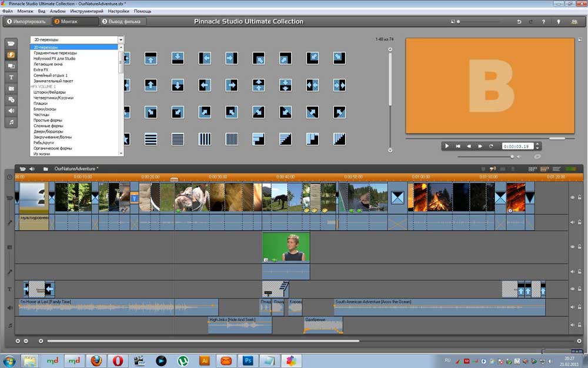Viewport: 588px width, 368px height.
Task: Open the photos and frame grabs section
Action: pos(11,88)
